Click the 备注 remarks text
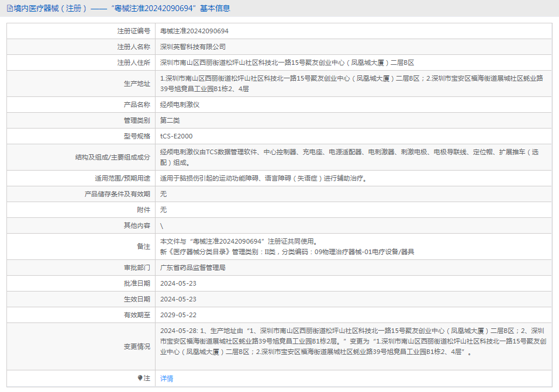 [287, 247]
